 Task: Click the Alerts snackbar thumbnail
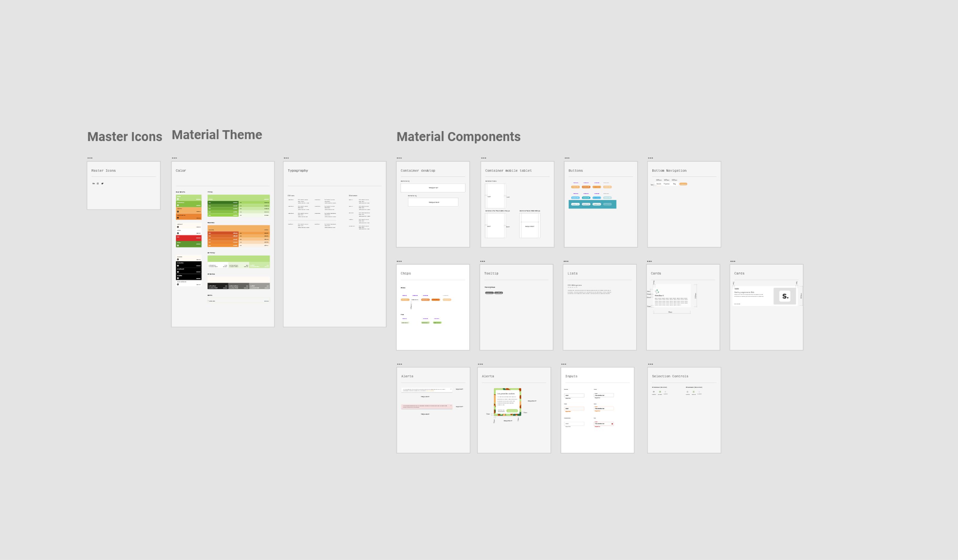(x=432, y=409)
